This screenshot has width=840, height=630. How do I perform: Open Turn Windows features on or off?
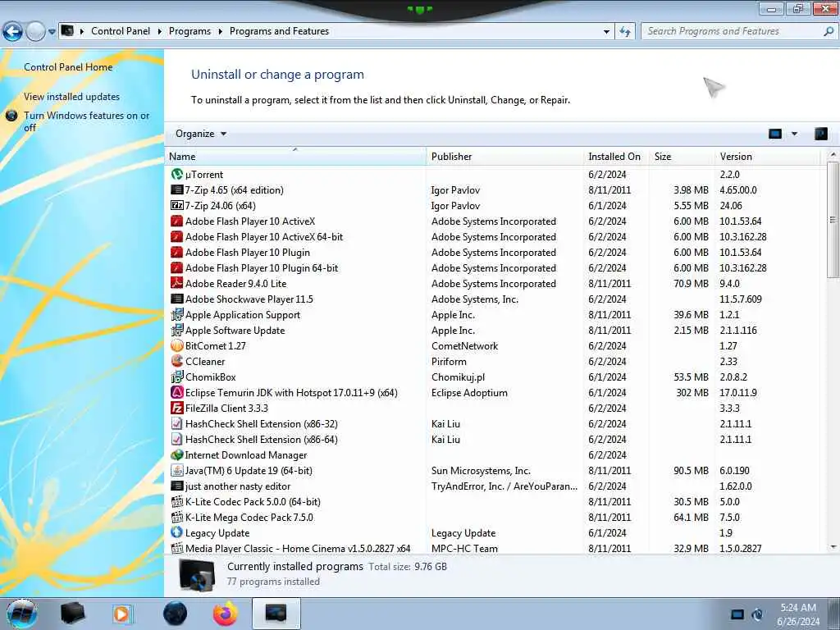pyautogui.click(x=87, y=121)
